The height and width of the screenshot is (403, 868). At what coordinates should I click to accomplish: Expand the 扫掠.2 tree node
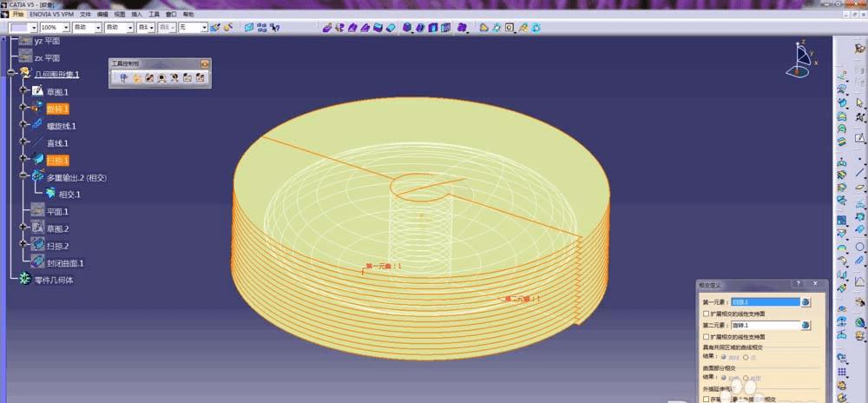pyautogui.click(x=23, y=243)
